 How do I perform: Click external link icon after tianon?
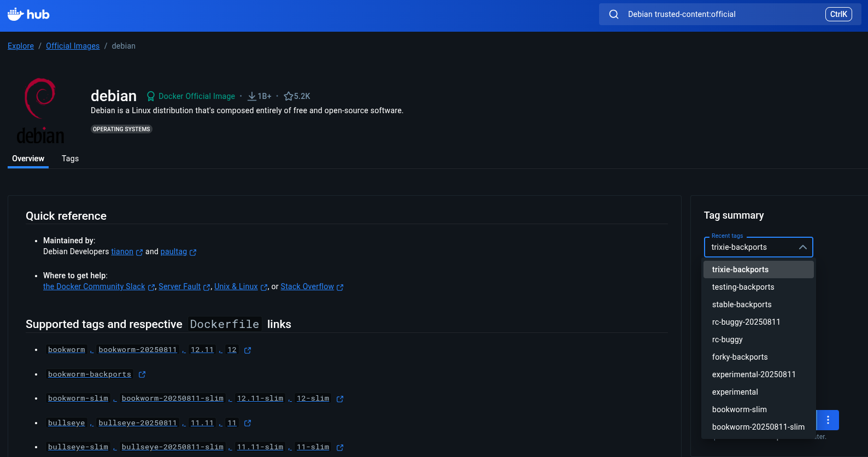click(x=139, y=253)
